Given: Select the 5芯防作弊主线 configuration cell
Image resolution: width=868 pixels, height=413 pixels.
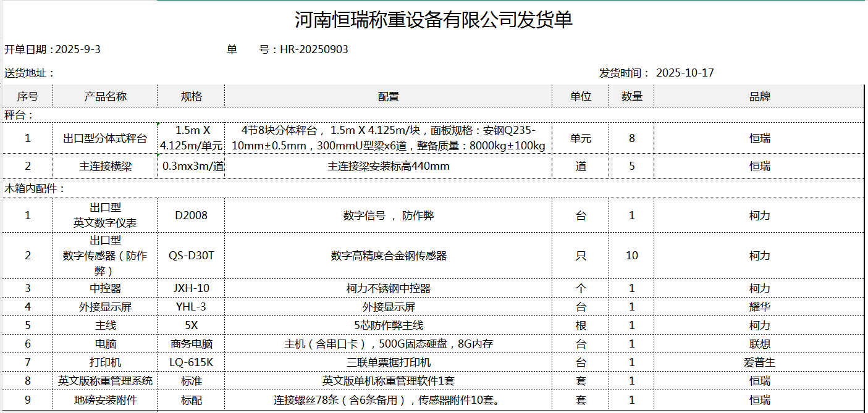Looking at the screenshot, I should pyautogui.click(x=388, y=325).
